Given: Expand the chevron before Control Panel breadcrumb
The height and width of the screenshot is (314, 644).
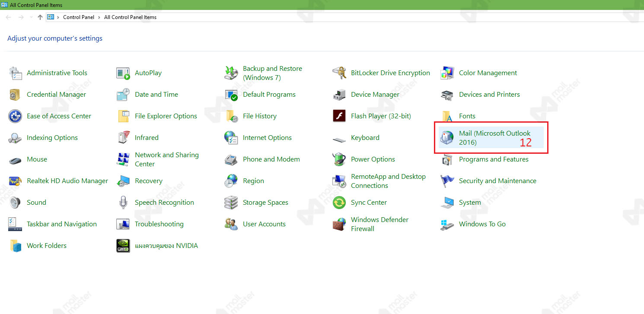Looking at the screenshot, I should click(58, 17).
